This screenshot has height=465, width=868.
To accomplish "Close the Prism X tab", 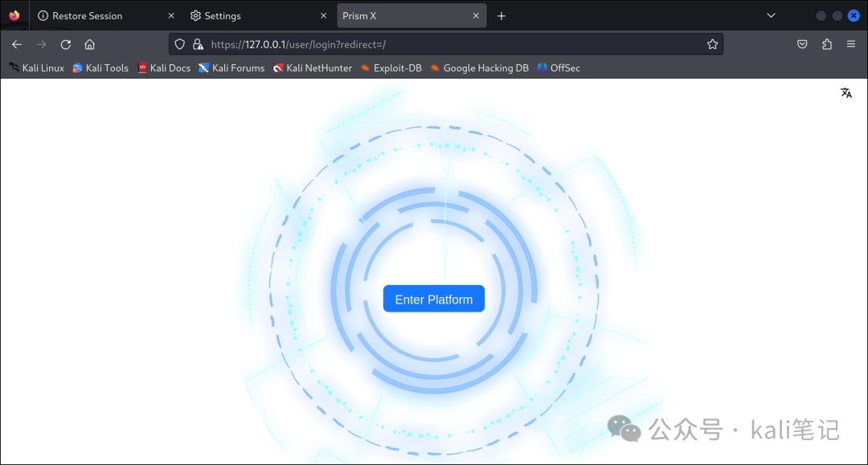I will 476,16.
